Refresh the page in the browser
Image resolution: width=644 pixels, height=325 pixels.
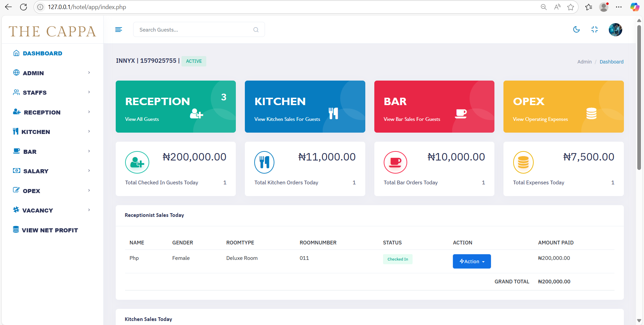pyautogui.click(x=23, y=7)
